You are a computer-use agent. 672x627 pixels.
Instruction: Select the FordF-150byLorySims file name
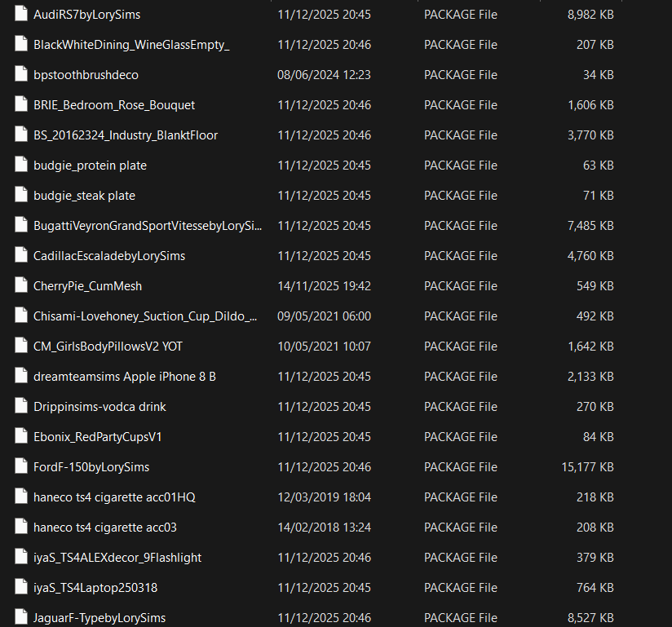pos(91,466)
